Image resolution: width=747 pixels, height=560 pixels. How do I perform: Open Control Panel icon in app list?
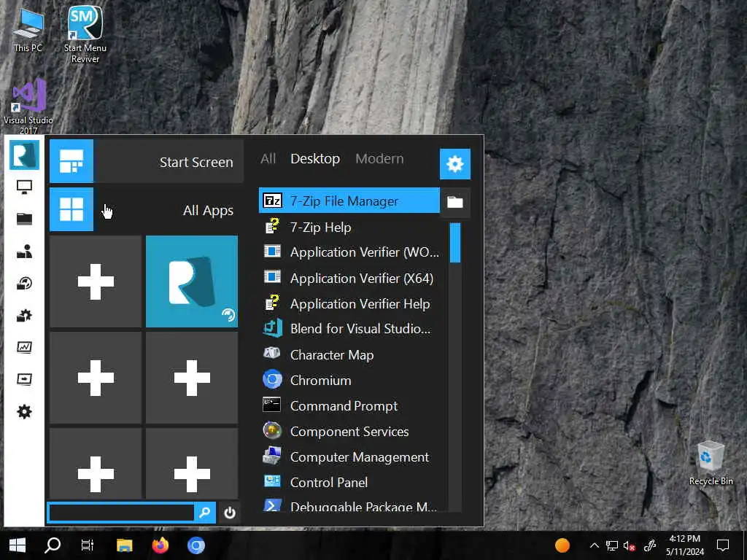point(273,482)
